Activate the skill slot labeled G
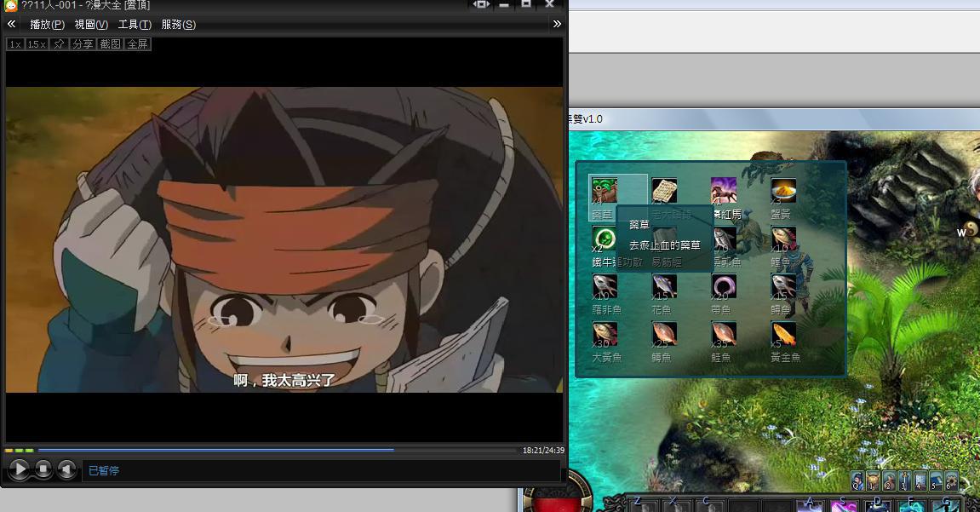This screenshot has height=512, width=980. [x=945, y=504]
